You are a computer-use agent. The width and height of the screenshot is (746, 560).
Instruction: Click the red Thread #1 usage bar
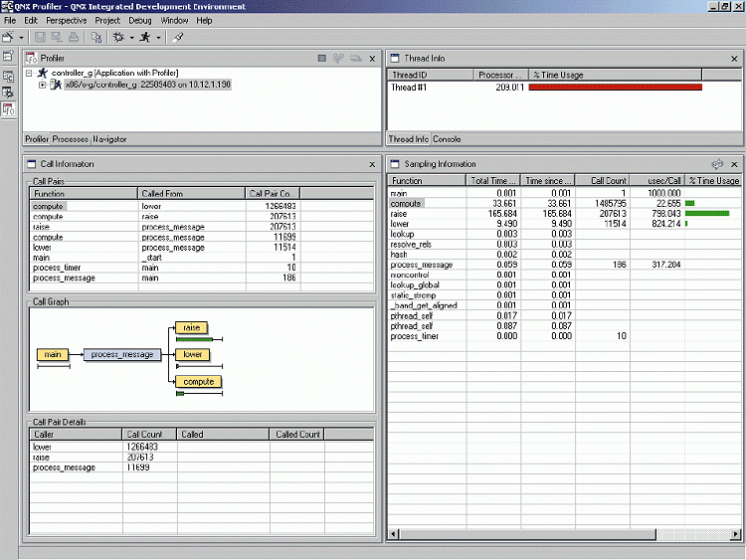(x=615, y=87)
